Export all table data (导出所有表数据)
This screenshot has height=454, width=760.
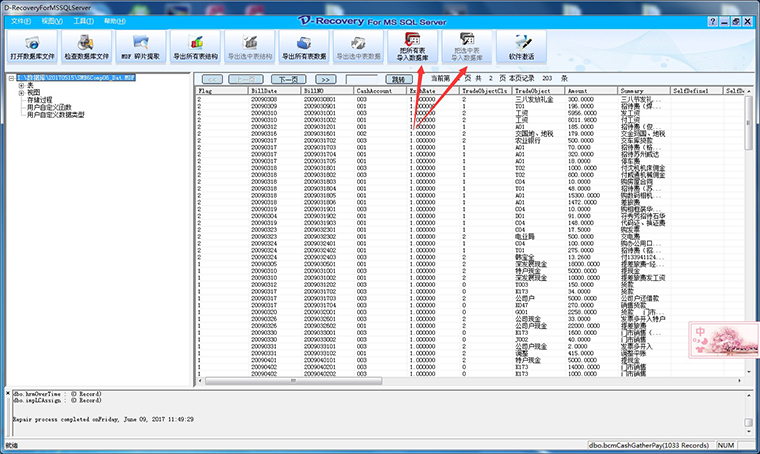(304, 47)
